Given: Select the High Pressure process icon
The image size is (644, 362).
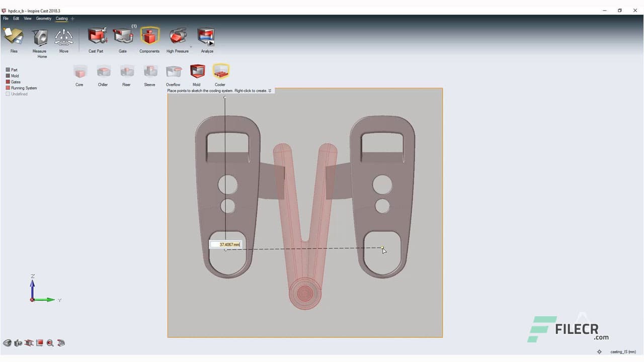Looking at the screenshot, I should (x=178, y=37).
